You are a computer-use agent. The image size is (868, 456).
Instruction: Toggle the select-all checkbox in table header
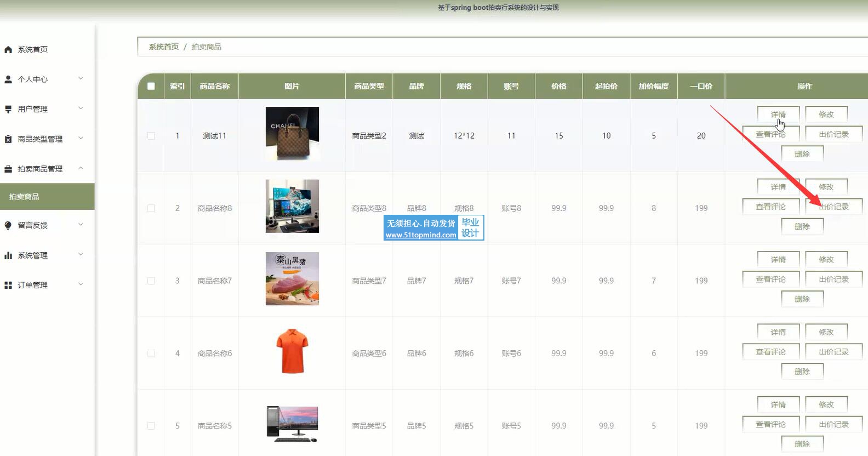(151, 86)
